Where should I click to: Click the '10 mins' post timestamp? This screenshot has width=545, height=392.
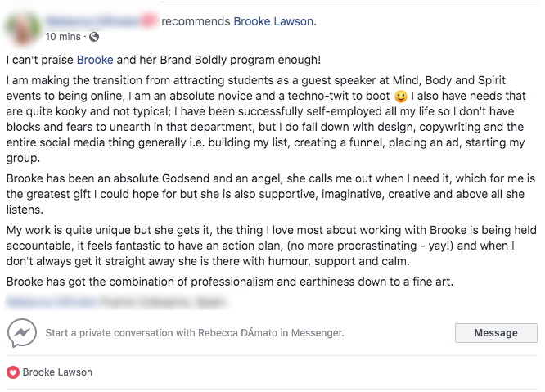coord(63,37)
